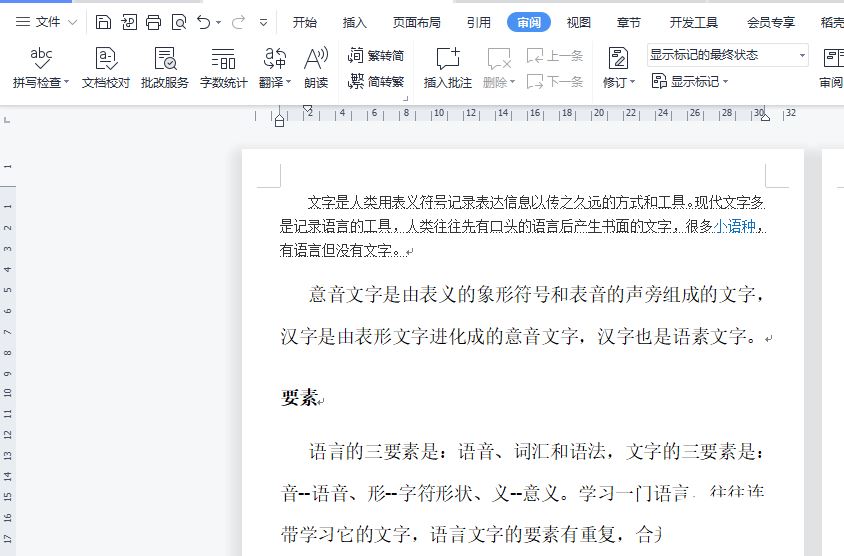Click the Undo arrow icon
Image resolution: width=844 pixels, height=556 pixels.
(x=203, y=22)
